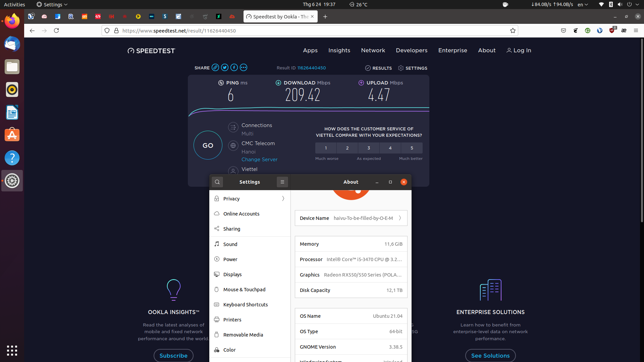Viewport: 644px width, 362px height.
Task: Open the Apps menu on Speedtest
Action: (310, 50)
